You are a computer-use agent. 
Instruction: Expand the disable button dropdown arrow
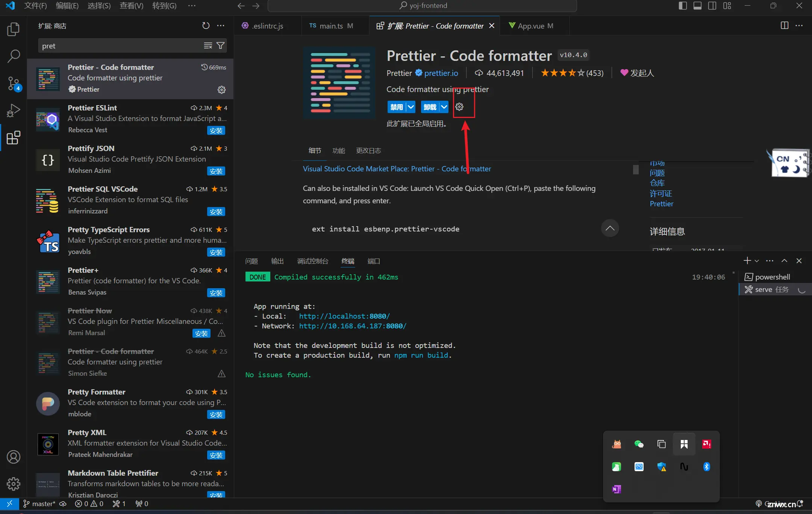[x=411, y=107]
